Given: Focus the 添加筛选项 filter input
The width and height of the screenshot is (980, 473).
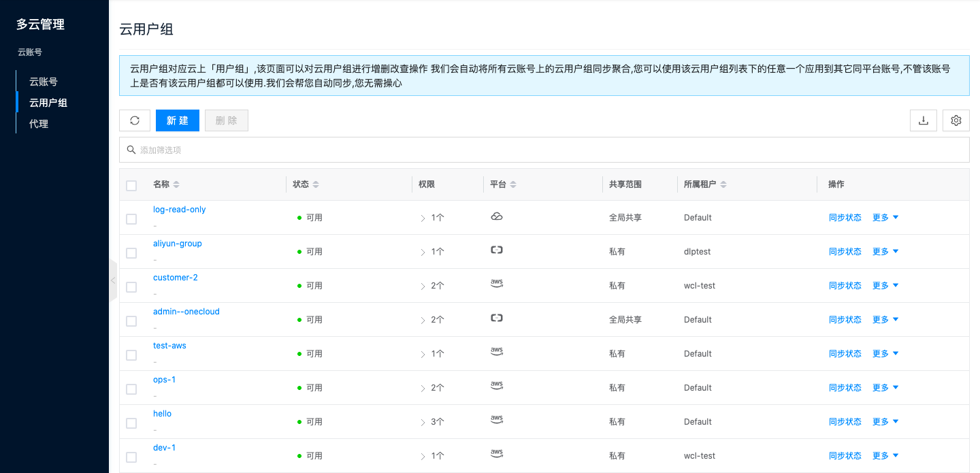Looking at the screenshot, I should (544, 150).
